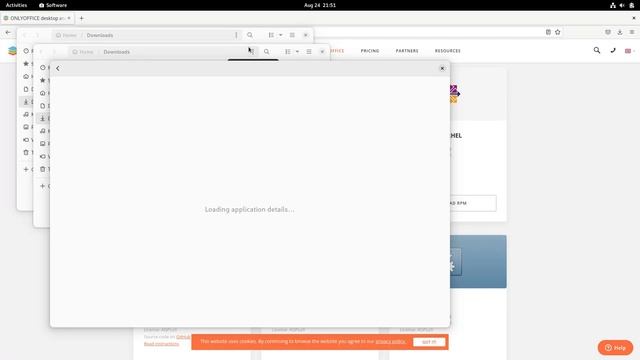Open Recent in the rear Files sidebar
Screen dimensions: 640x360
[26, 51]
